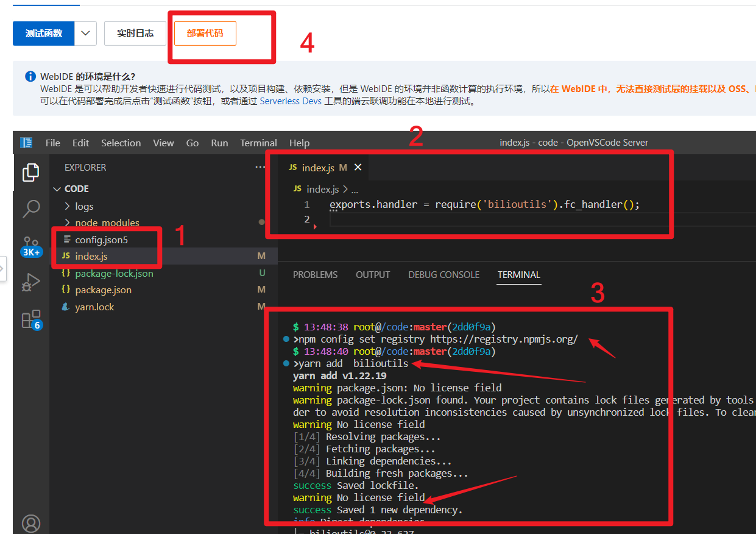Click the 部署代码 button

click(205, 34)
